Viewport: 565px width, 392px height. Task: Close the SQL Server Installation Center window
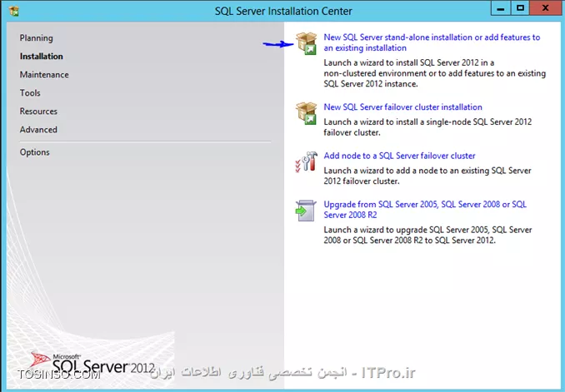click(546, 8)
